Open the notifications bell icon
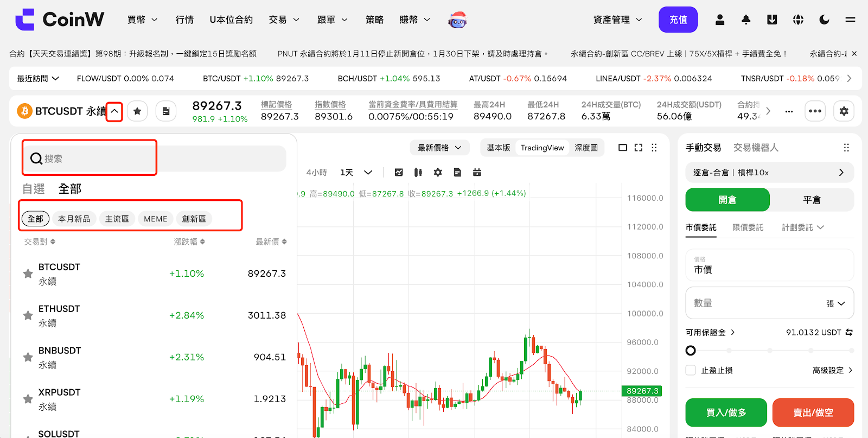868x438 pixels. 746,20
